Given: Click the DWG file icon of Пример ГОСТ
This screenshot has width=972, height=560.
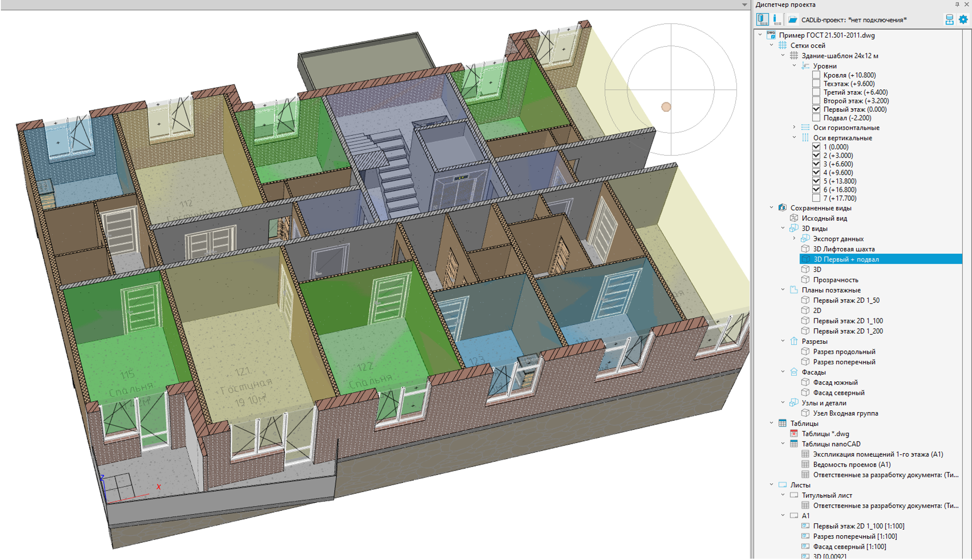Looking at the screenshot, I should point(771,35).
